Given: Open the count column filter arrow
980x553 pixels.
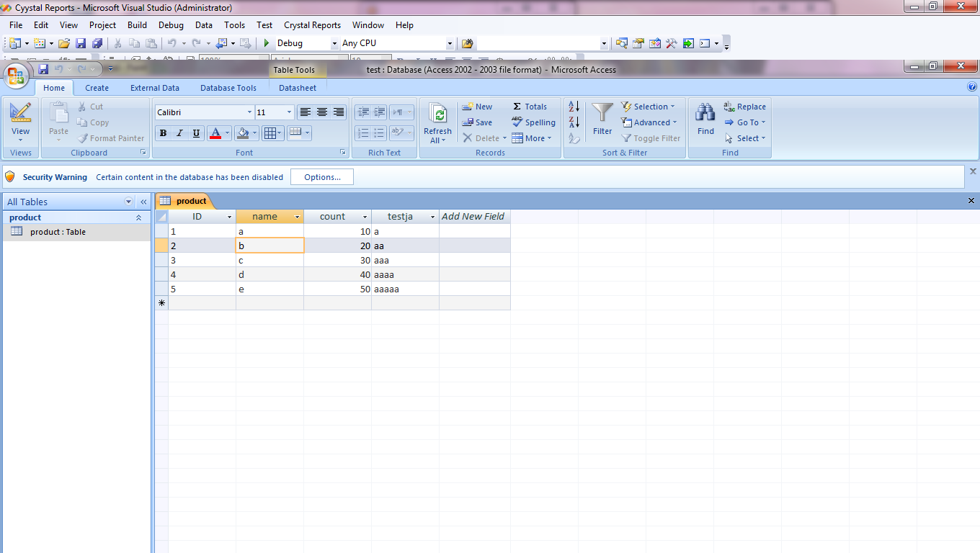Looking at the screenshot, I should click(365, 217).
